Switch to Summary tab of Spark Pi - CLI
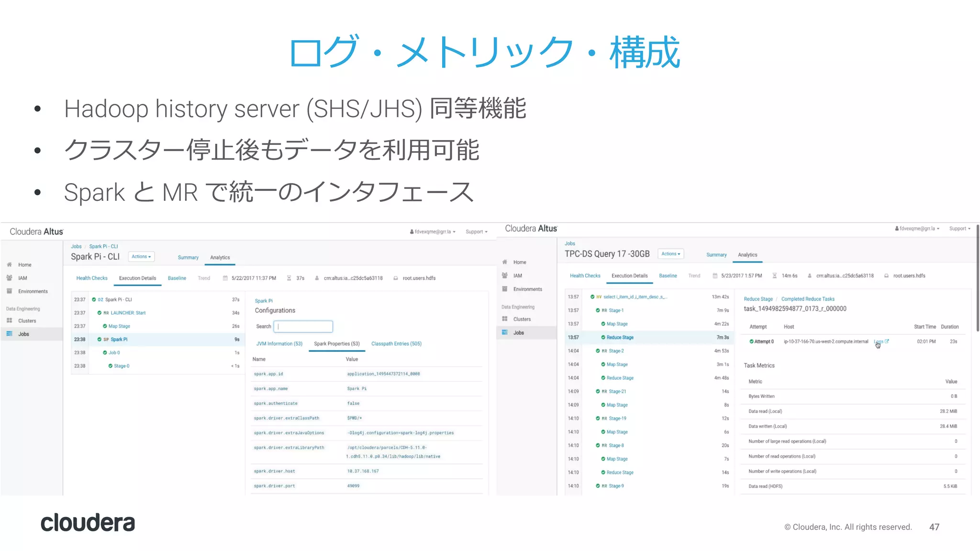The image size is (980, 551). click(x=188, y=258)
